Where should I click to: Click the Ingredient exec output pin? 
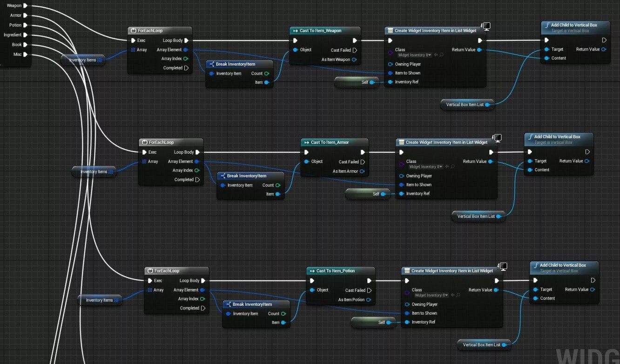click(25, 35)
